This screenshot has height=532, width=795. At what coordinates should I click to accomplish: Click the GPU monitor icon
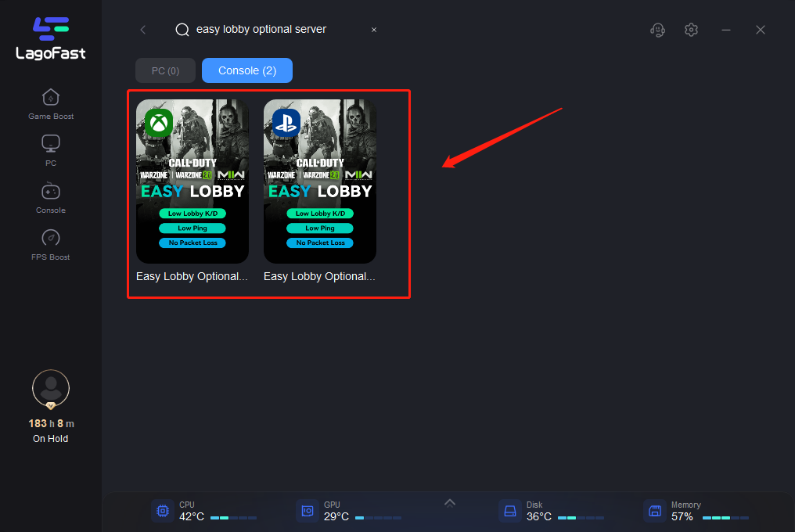307,511
